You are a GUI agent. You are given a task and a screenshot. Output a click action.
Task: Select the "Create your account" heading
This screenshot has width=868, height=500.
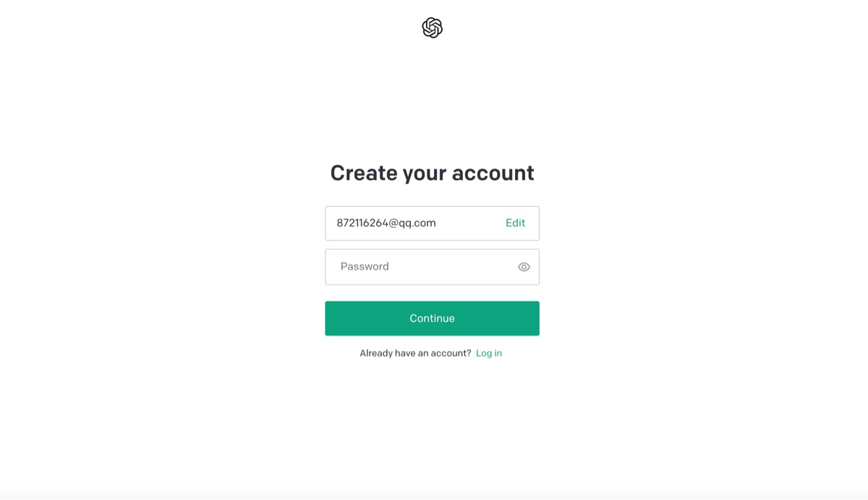click(x=432, y=173)
